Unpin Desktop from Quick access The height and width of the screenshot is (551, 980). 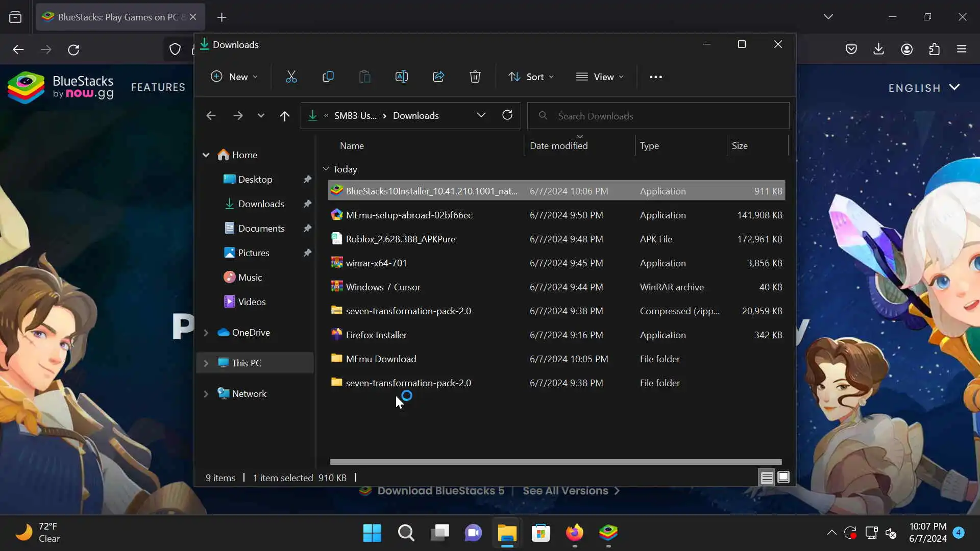307,180
